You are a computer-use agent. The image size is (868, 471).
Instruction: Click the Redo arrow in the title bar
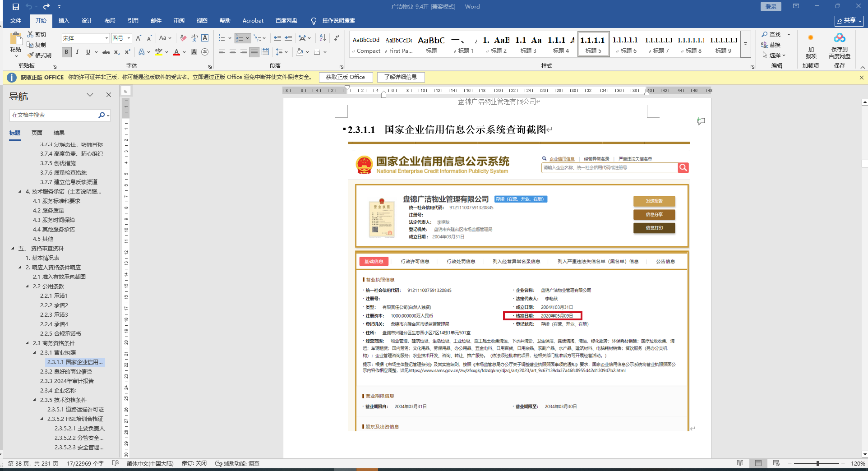click(x=46, y=7)
